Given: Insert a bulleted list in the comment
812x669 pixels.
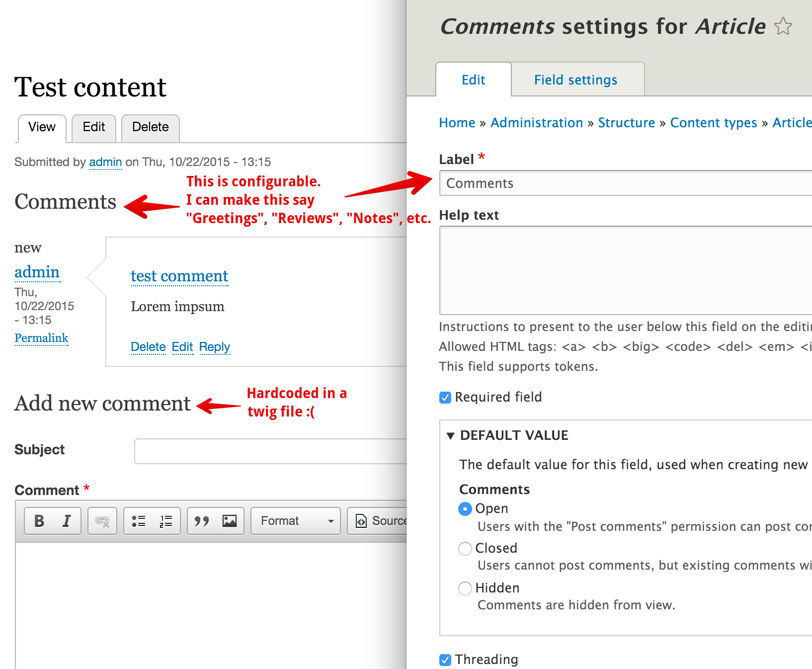Looking at the screenshot, I should pyautogui.click(x=139, y=520).
